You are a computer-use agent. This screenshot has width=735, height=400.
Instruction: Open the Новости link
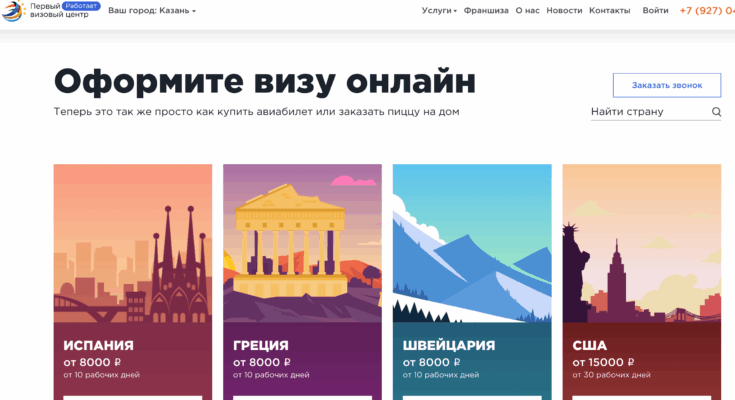tap(564, 10)
